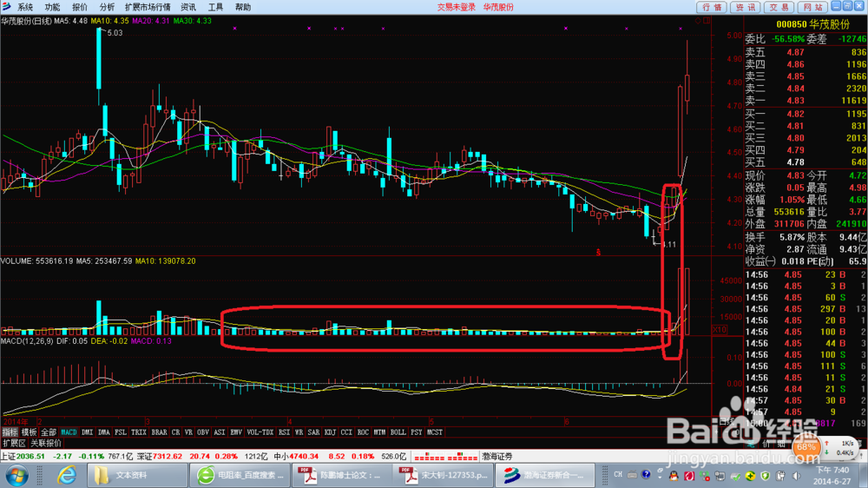Switch to 渤海证券新合一 taskbar window
The height and width of the screenshot is (488, 868).
coord(545,475)
